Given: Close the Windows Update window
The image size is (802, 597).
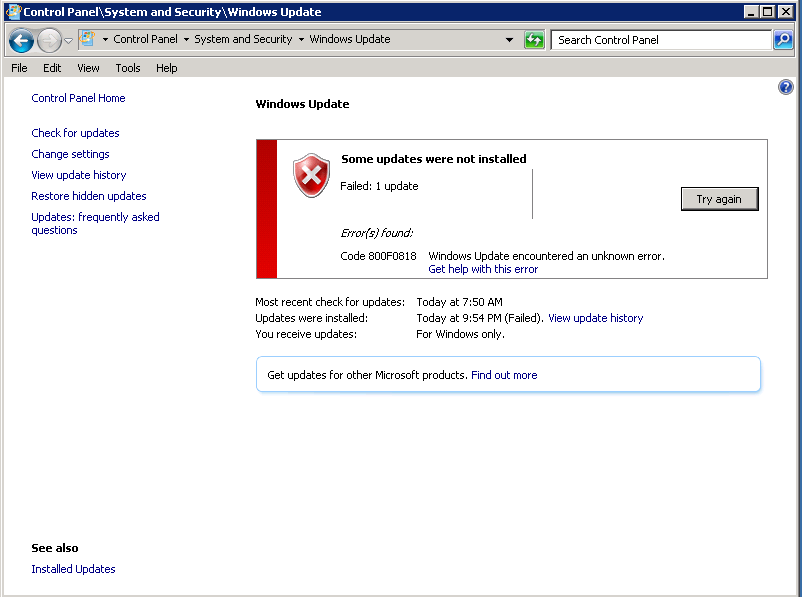Looking at the screenshot, I should [x=785, y=11].
